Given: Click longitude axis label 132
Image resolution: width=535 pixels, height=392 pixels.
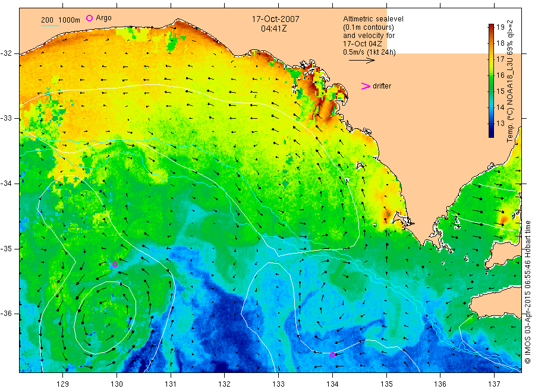Looking at the screenshot, I should pyautogui.click(x=225, y=384).
